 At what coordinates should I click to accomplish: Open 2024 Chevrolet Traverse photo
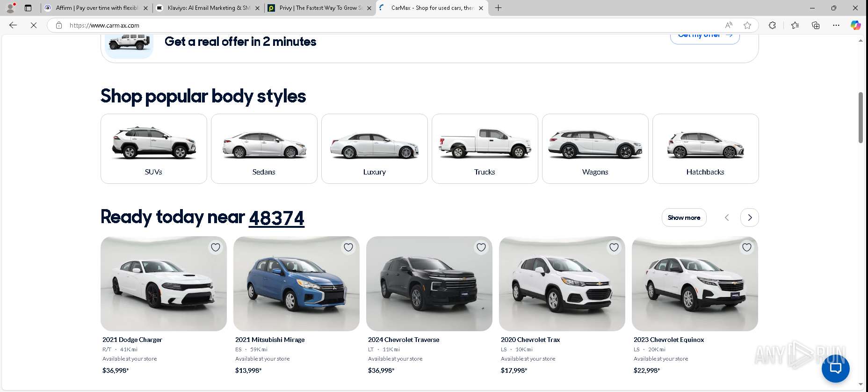(429, 283)
